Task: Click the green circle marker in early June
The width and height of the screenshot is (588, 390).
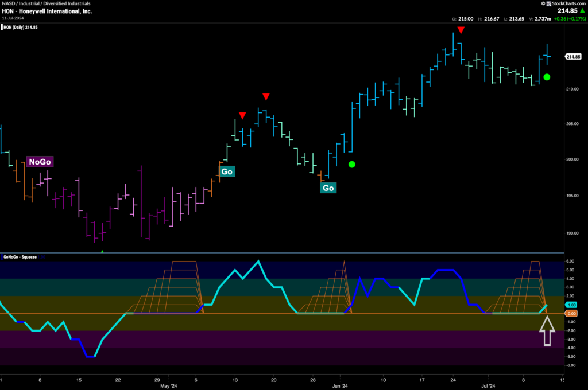Action: pos(352,165)
